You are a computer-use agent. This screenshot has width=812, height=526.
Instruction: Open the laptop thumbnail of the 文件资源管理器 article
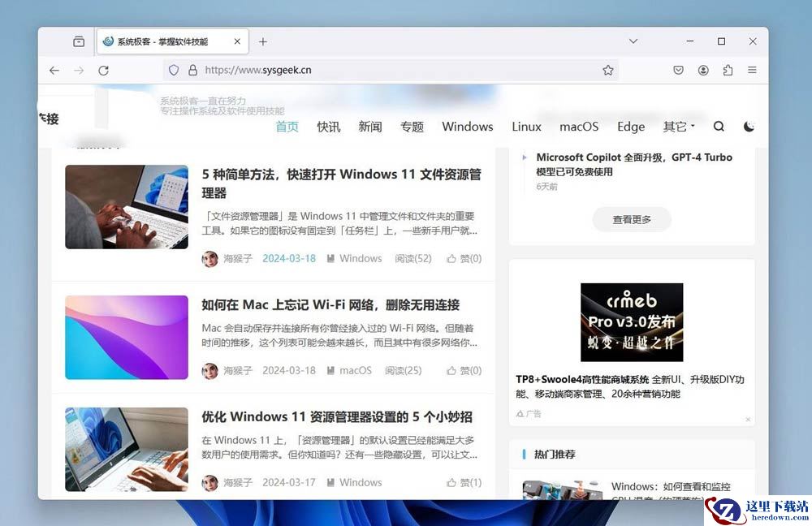(127, 207)
